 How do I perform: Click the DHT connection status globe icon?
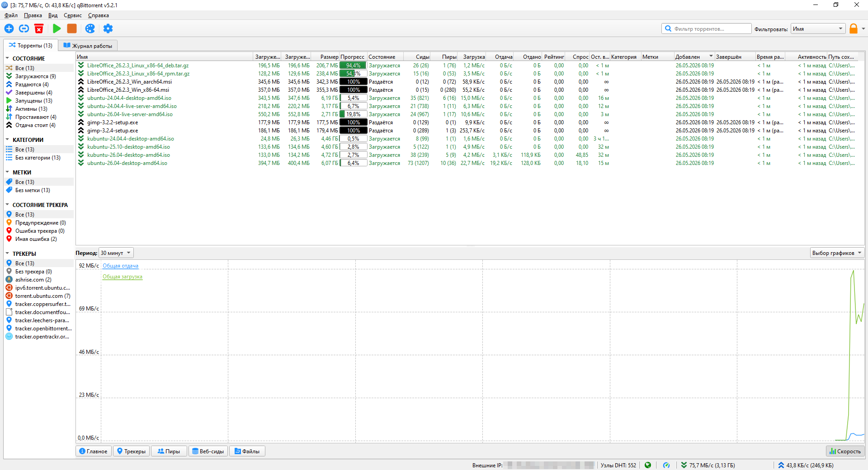point(648,465)
